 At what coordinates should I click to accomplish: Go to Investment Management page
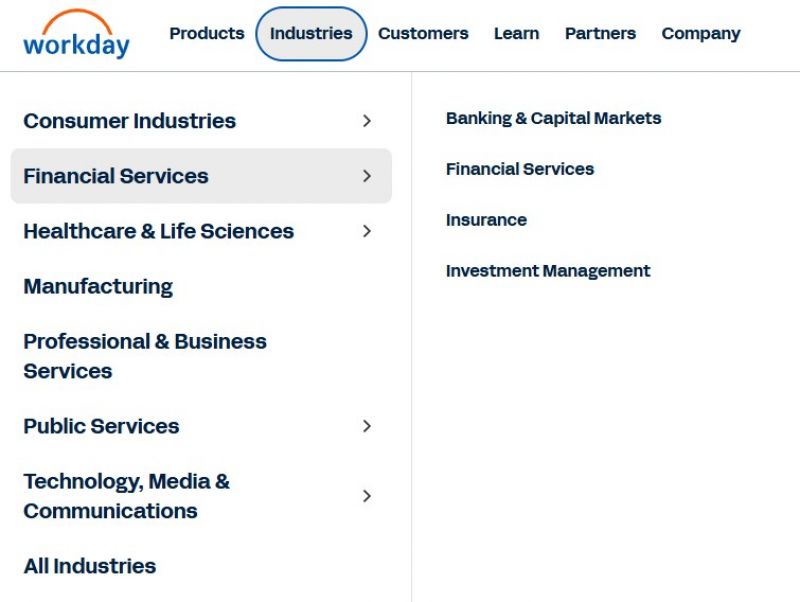pyautogui.click(x=548, y=271)
